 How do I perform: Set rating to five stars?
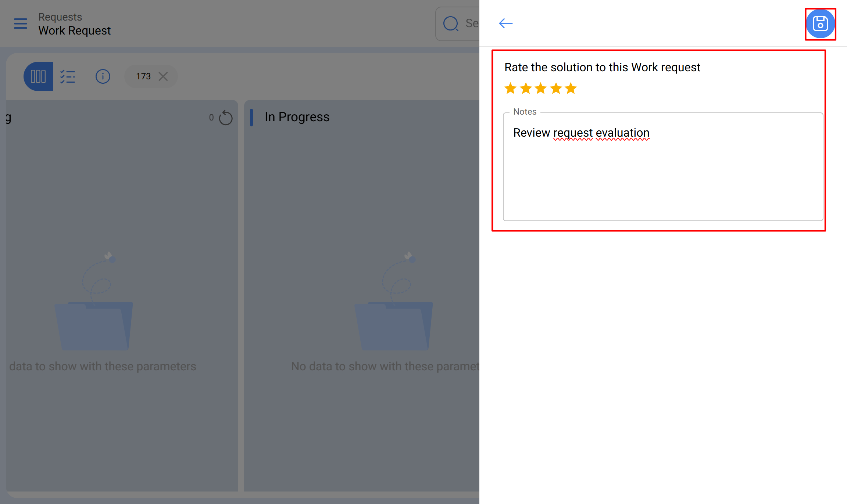pyautogui.click(x=571, y=89)
